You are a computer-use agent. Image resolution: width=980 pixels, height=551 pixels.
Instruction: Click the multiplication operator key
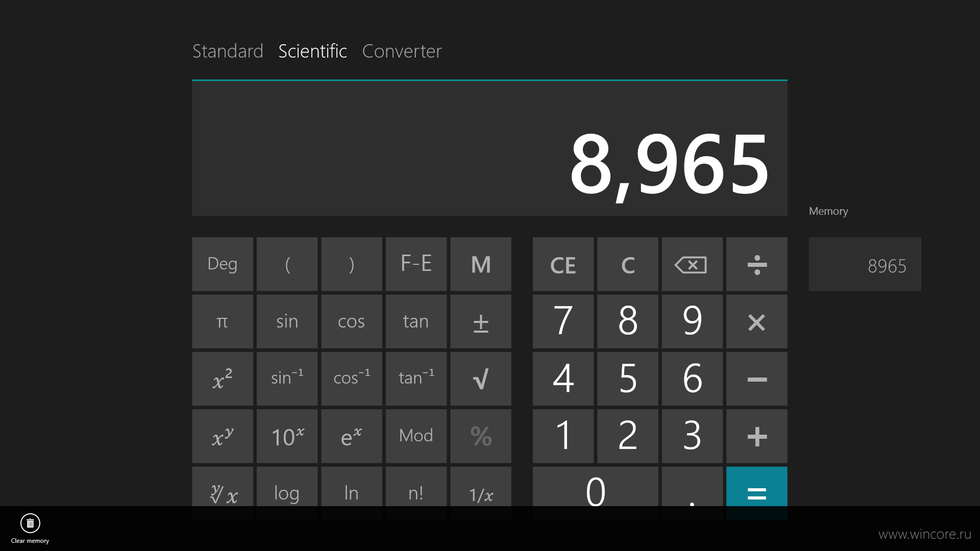coord(756,321)
